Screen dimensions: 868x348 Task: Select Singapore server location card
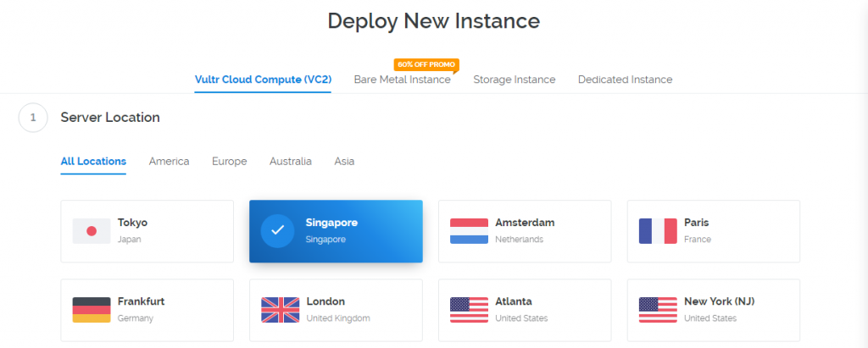click(336, 231)
